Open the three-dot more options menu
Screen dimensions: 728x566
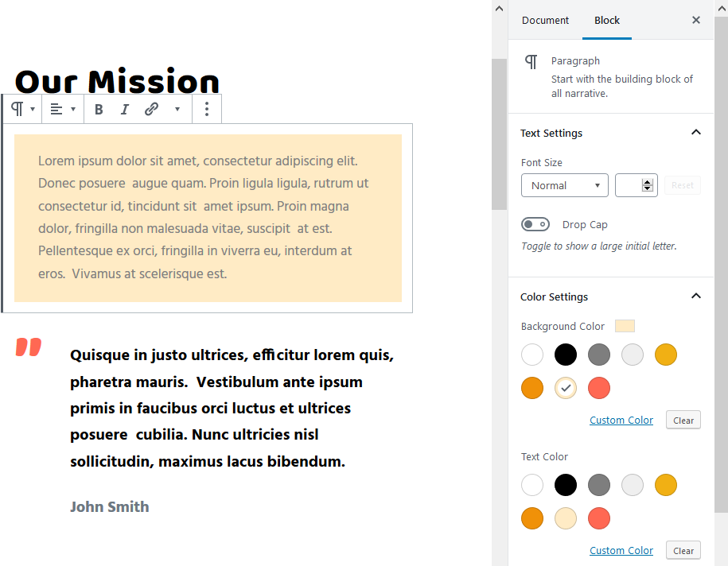pos(207,110)
